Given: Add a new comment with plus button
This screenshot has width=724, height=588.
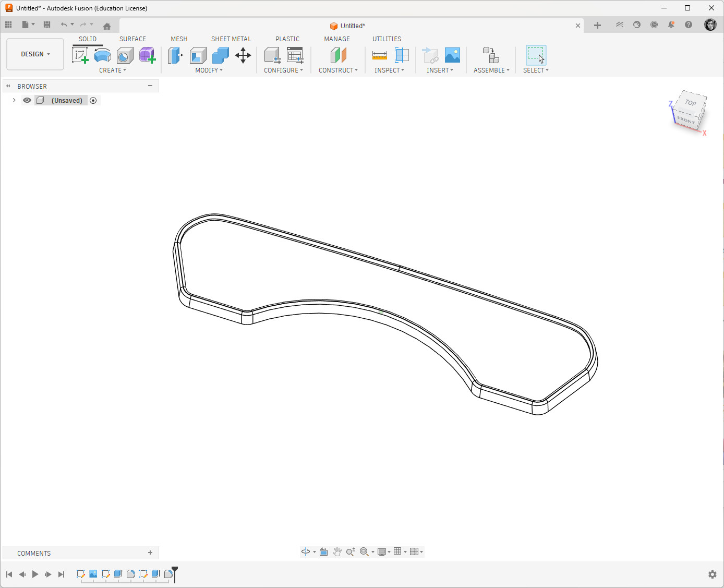Looking at the screenshot, I should [x=150, y=553].
